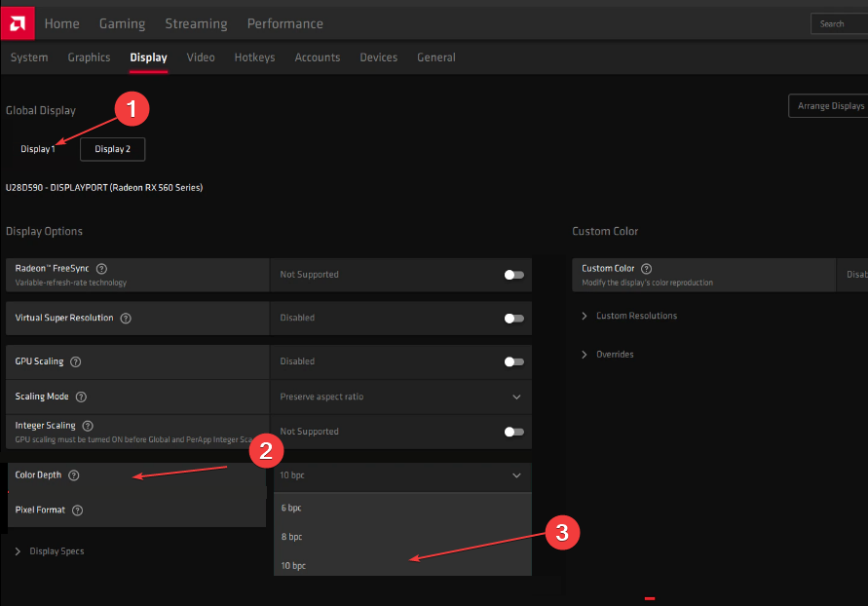
Task: Open the Performance tab
Action: (x=285, y=23)
